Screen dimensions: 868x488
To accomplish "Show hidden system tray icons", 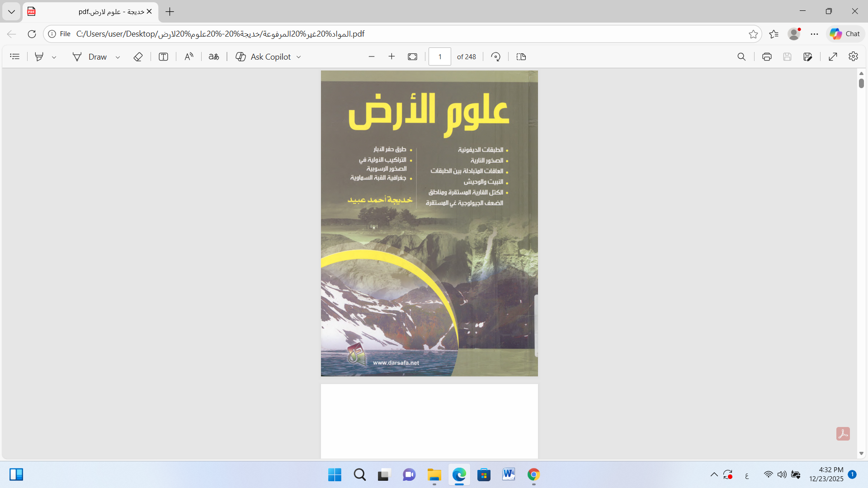I will point(714,475).
